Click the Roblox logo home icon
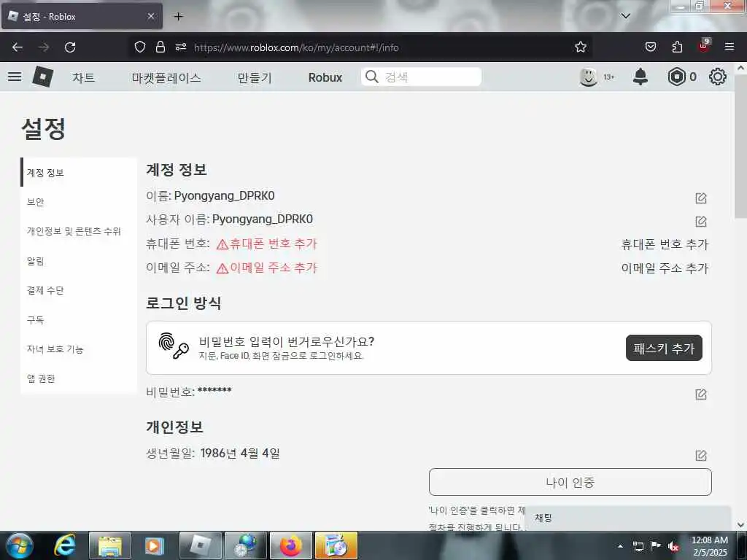The width and height of the screenshot is (747, 560). click(42, 77)
